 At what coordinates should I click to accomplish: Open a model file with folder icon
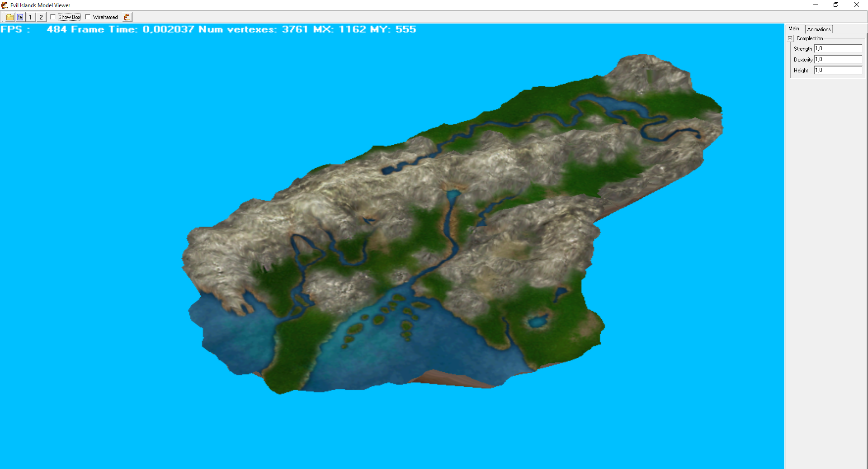point(9,17)
